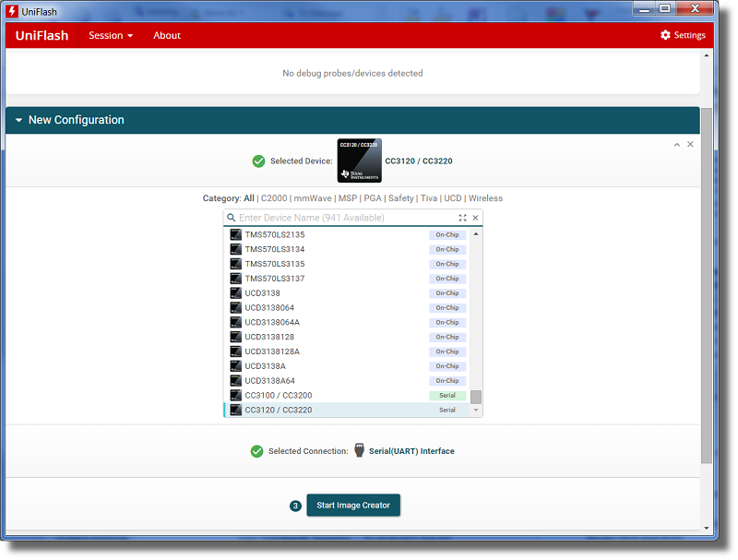
Task: Focus the Enter Device Name search field
Action: pyautogui.click(x=341, y=218)
